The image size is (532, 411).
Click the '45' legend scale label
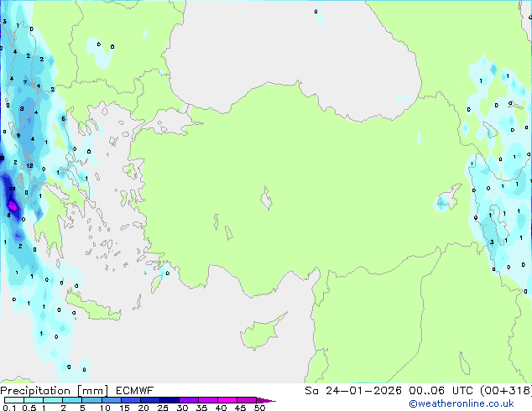pos(240,408)
